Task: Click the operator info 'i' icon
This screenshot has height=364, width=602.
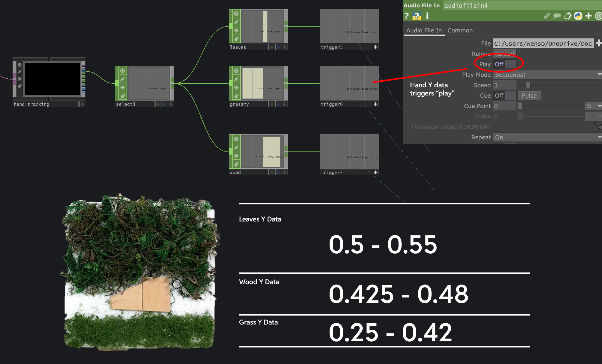Action: coord(427,16)
